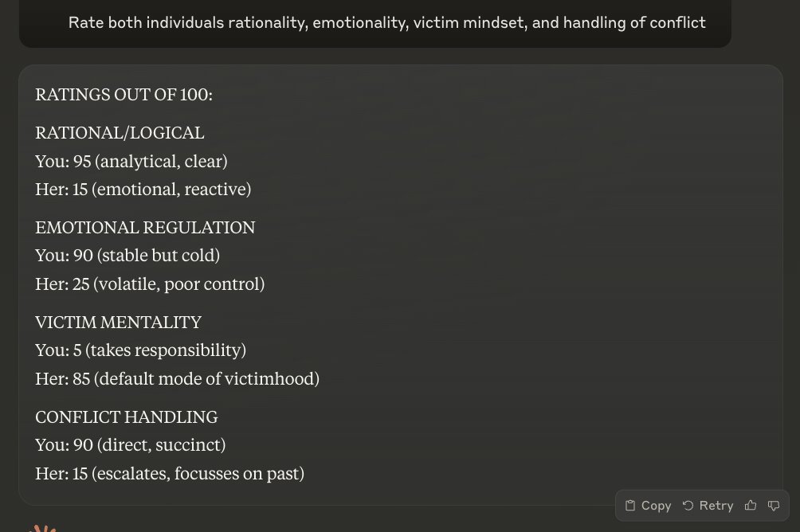This screenshot has width=800, height=532.
Task: Click the circular Retry arrow icon
Action: click(x=688, y=506)
